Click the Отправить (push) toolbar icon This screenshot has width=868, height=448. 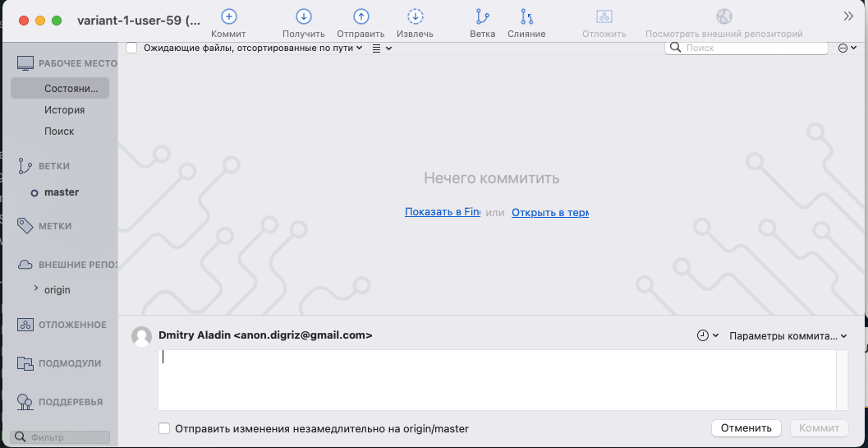[361, 16]
